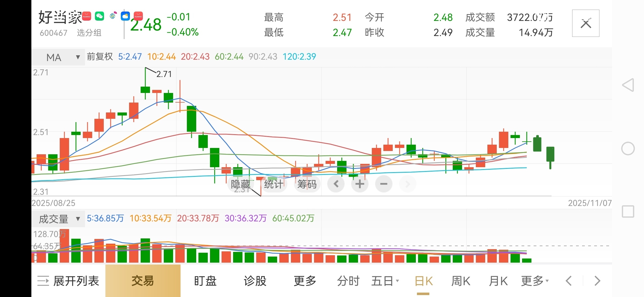The image size is (644, 297).
Task: Tap the exit fullscreen X icon
Action: click(x=585, y=23)
